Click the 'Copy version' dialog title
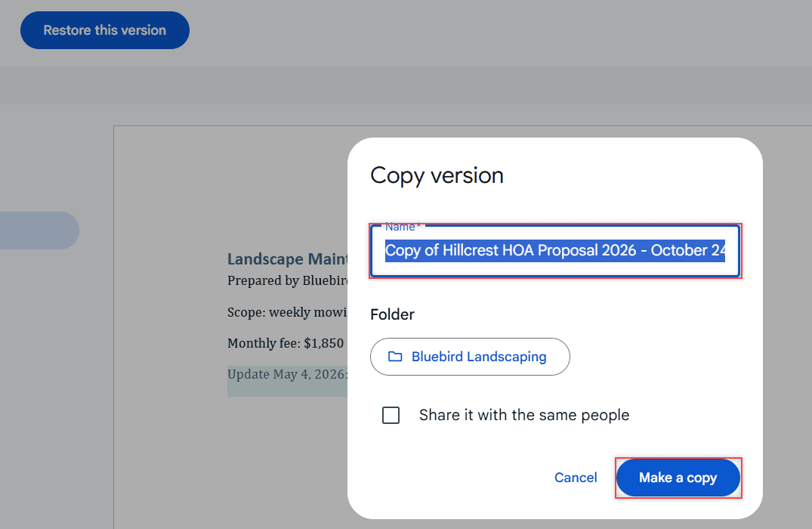 pos(437,175)
